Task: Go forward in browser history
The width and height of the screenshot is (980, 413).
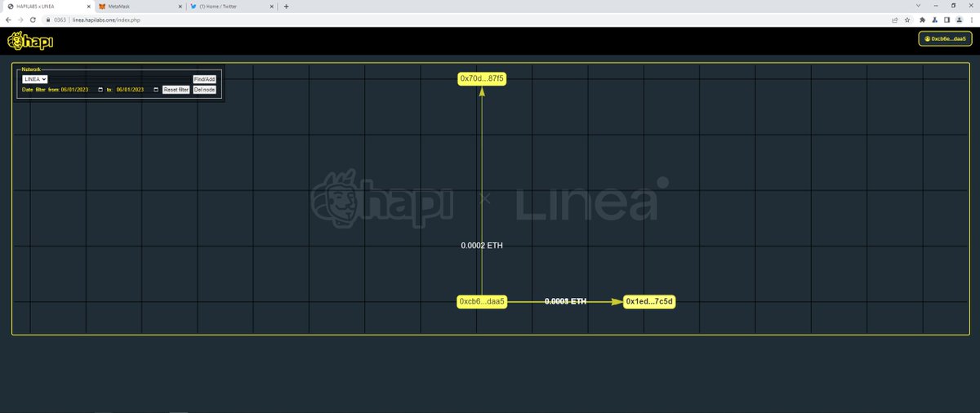Action: tap(20, 19)
